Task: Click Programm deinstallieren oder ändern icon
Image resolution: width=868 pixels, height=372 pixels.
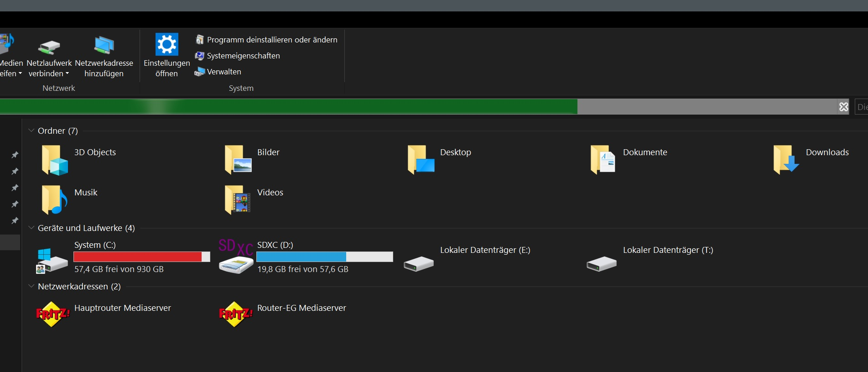Action: pyautogui.click(x=200, y=39)
